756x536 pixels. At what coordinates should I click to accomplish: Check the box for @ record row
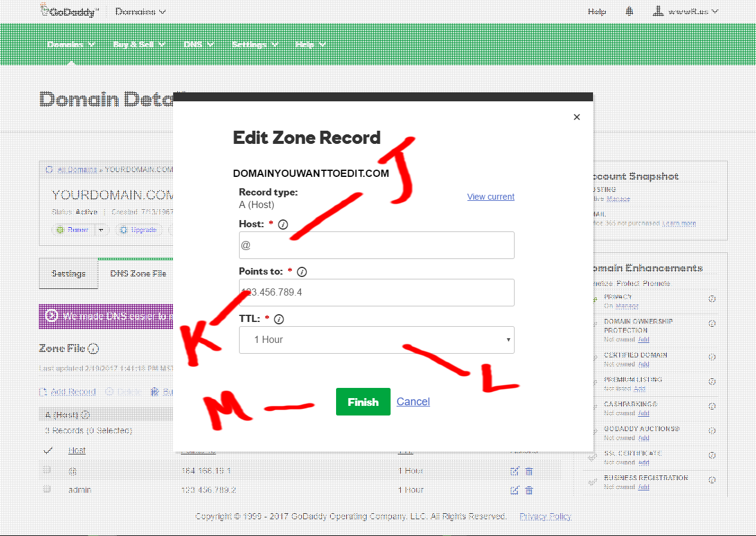[x=47, y=471]
